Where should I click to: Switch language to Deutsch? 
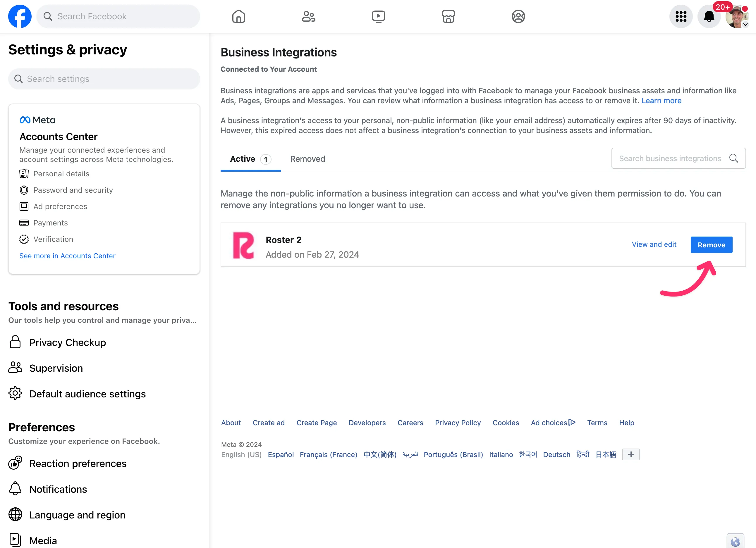[x=556, y=454]
